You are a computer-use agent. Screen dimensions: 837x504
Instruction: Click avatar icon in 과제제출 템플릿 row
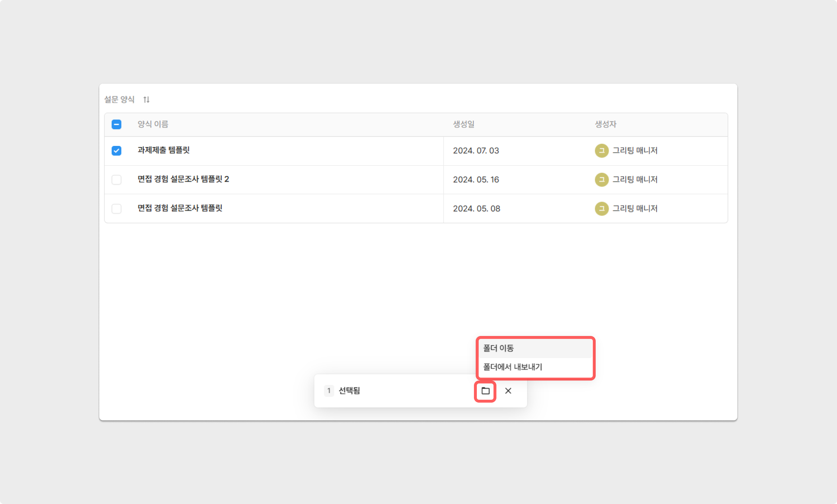(x=601, y=151)
